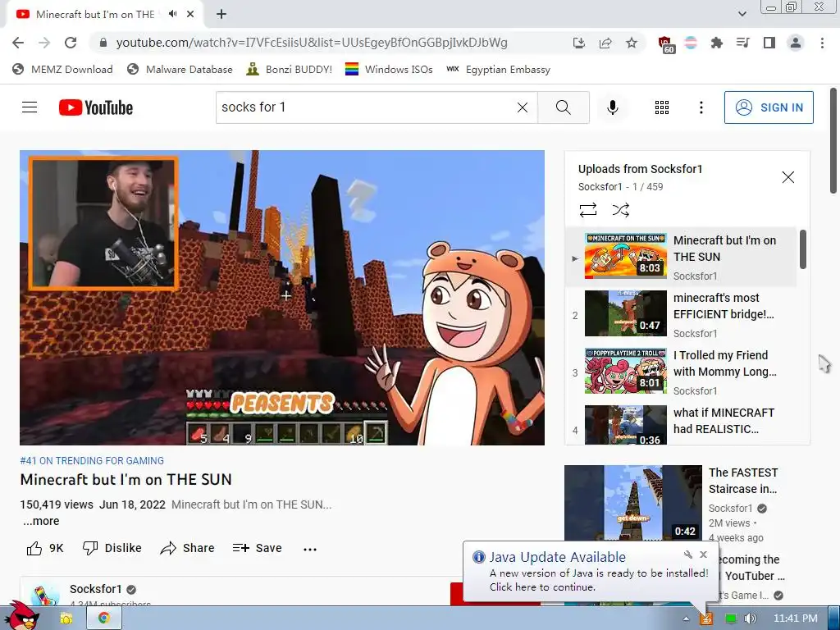Open Chrome three-dot menu
This screenshot has height=630, width=840.
tap(822, 43)
